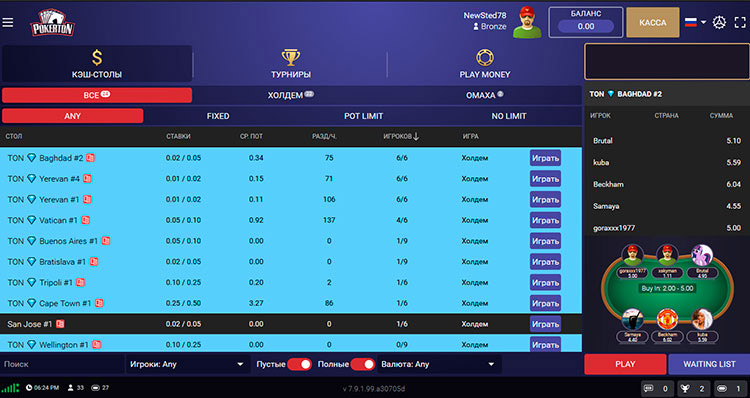Toggle fullscreen mode icon

click(x=740, y=22)
